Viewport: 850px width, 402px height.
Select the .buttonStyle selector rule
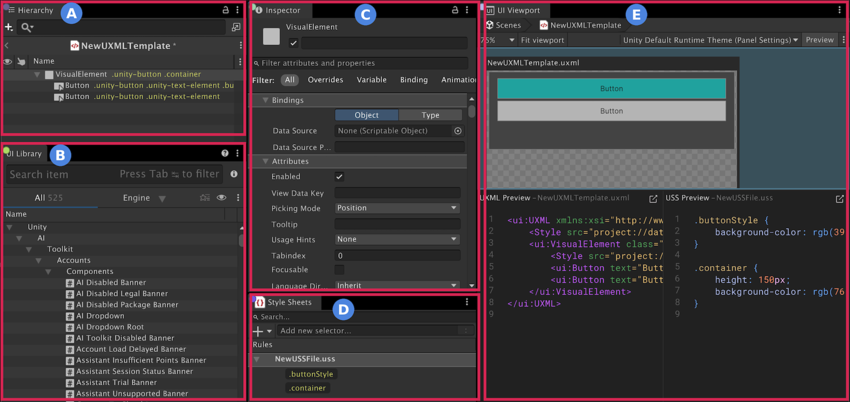tap(312, 374)
